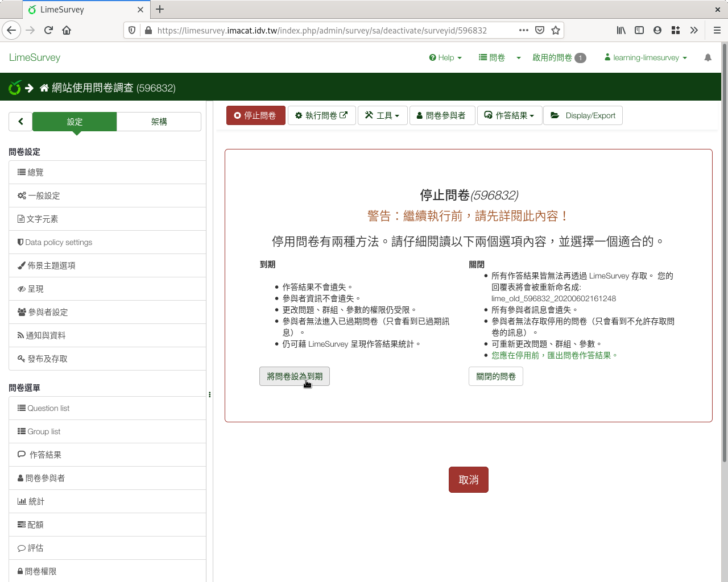Click the 停止問卷 stop survey button

coord(256,115)
